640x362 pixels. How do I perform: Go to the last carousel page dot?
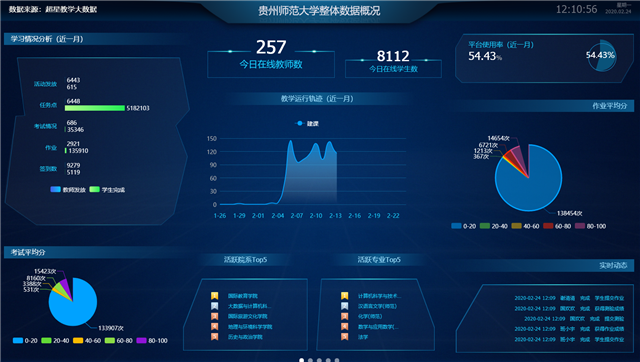point(337,360)
